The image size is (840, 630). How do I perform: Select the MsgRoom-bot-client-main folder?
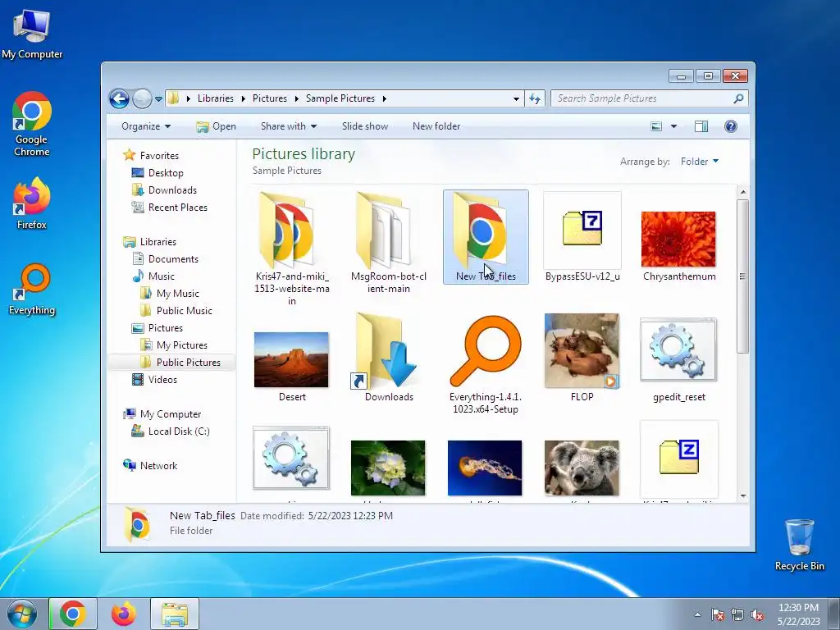(x=388, y=242)
